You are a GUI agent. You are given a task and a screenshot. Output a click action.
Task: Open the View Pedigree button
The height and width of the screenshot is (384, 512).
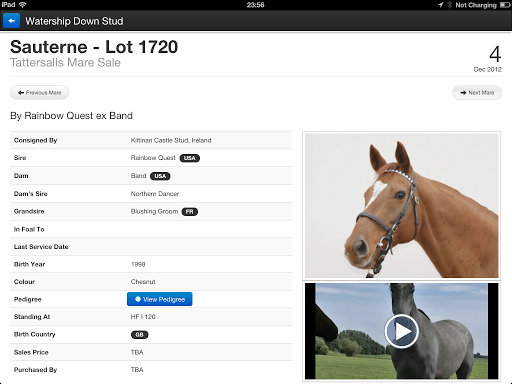click(160, 299)
